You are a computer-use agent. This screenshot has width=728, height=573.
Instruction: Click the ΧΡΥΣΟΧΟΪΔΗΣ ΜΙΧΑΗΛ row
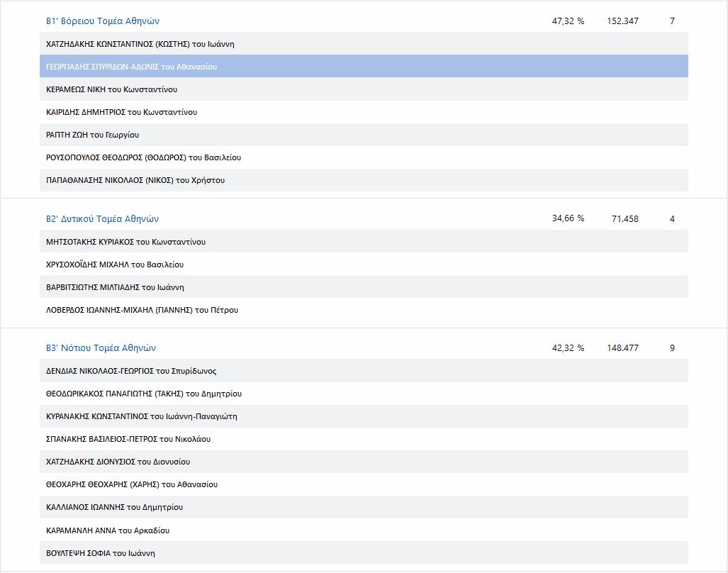[x=114, y=265]
